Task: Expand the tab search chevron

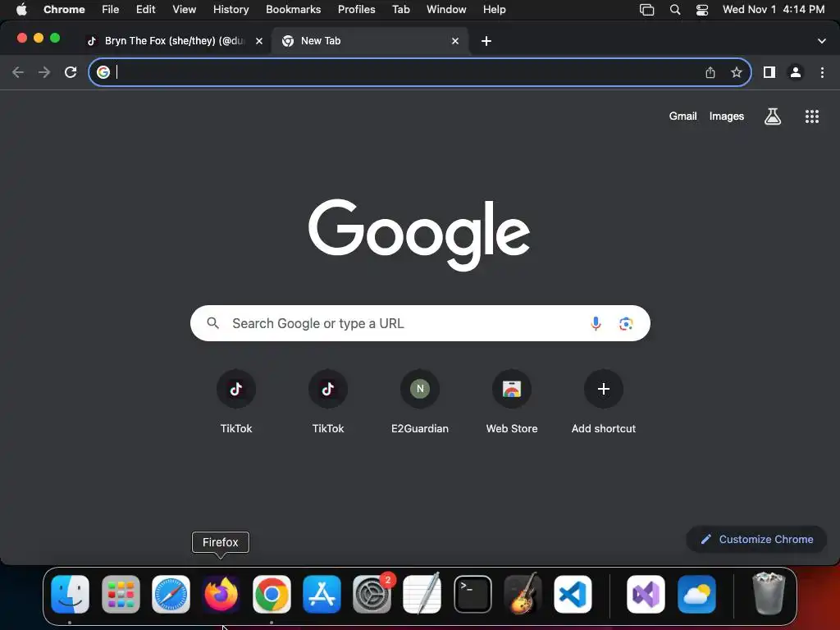Action: coord(822,41)
